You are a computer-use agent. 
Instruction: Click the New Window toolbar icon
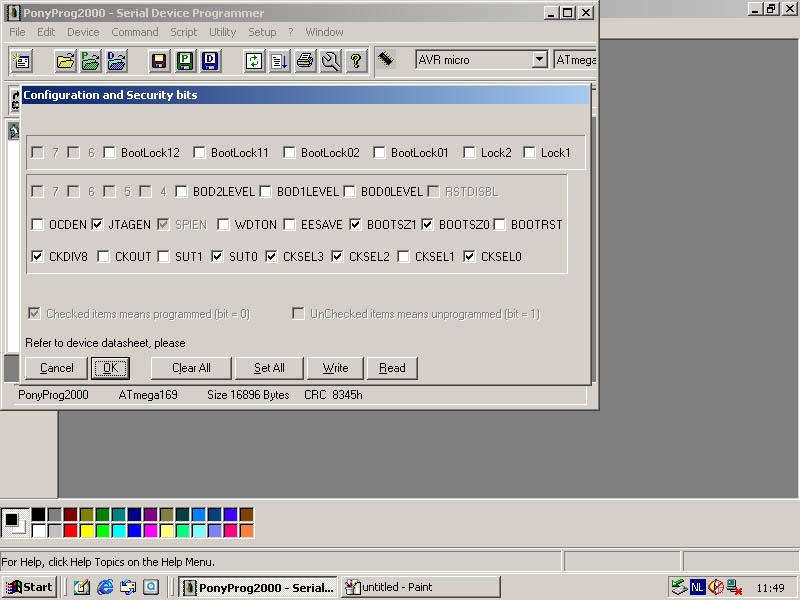22,61
